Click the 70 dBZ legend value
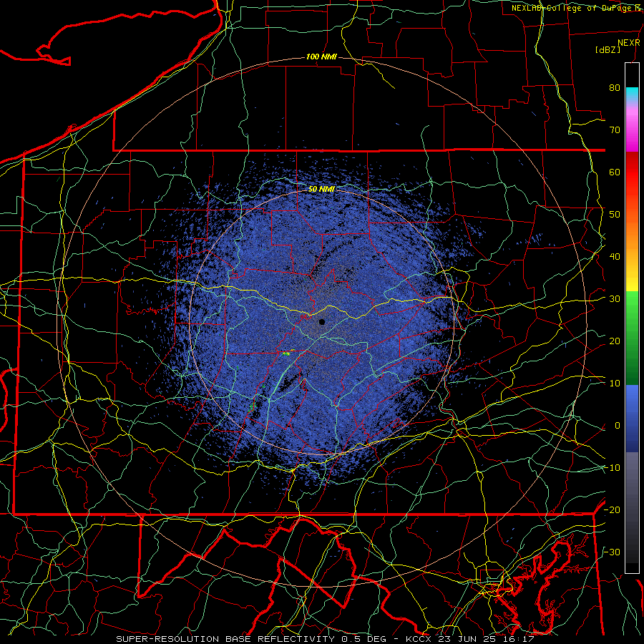Screen dimensions: 644x644 (615, 130)
